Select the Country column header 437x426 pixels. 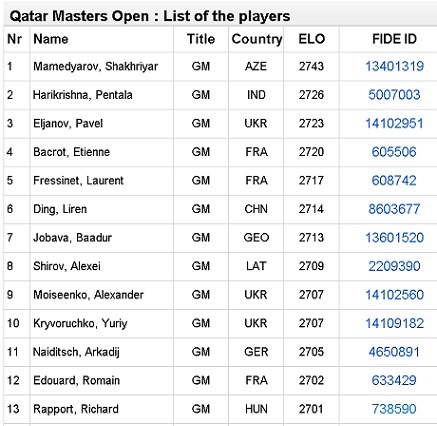257,39
